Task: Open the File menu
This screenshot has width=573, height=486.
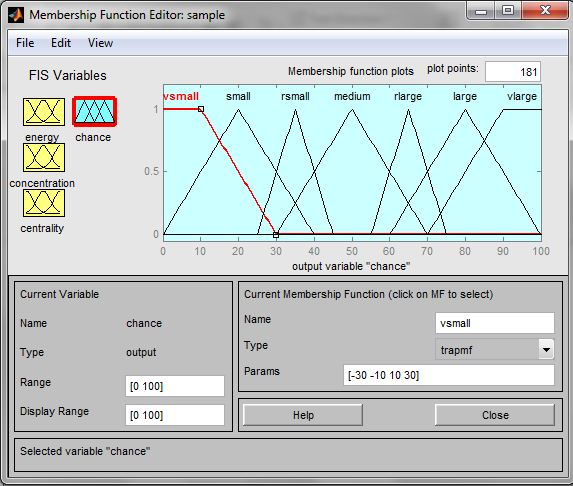Action: pos(25,43)
